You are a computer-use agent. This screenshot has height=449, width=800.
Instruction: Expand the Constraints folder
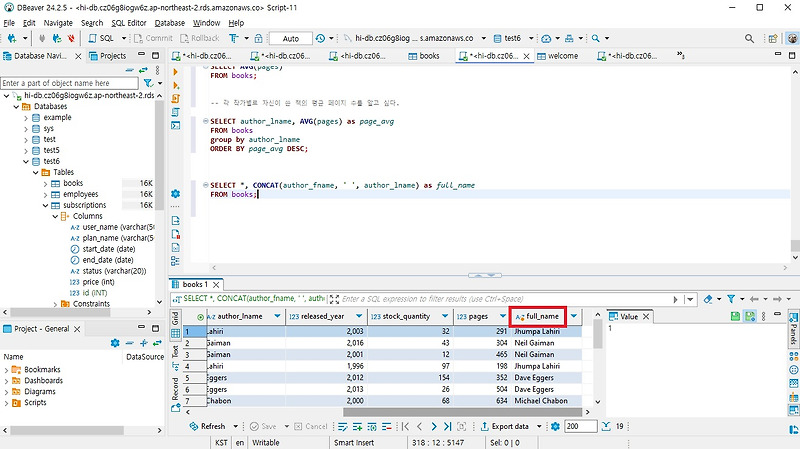(x=55, y=304)
